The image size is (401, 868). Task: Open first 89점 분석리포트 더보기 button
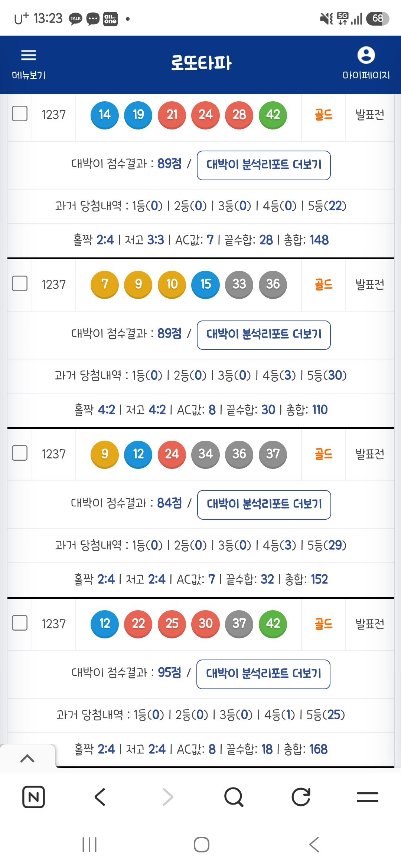pos(264,165)
